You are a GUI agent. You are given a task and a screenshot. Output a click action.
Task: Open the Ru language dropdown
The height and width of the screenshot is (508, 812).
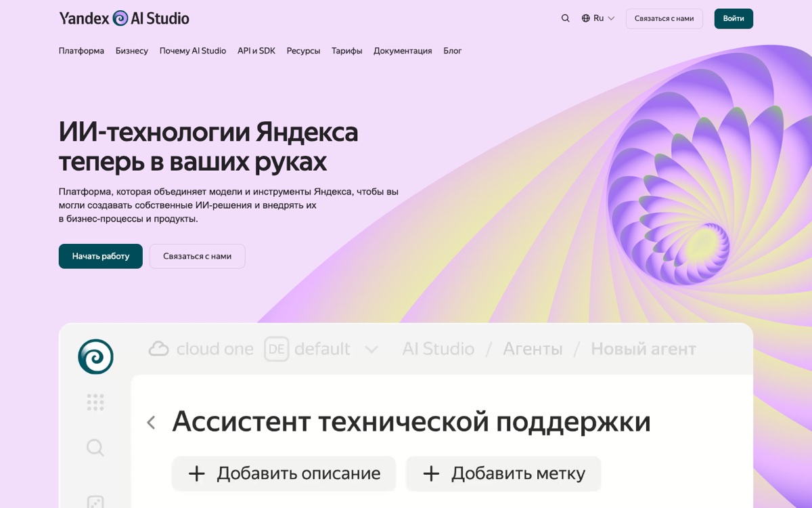coord(598,18)
